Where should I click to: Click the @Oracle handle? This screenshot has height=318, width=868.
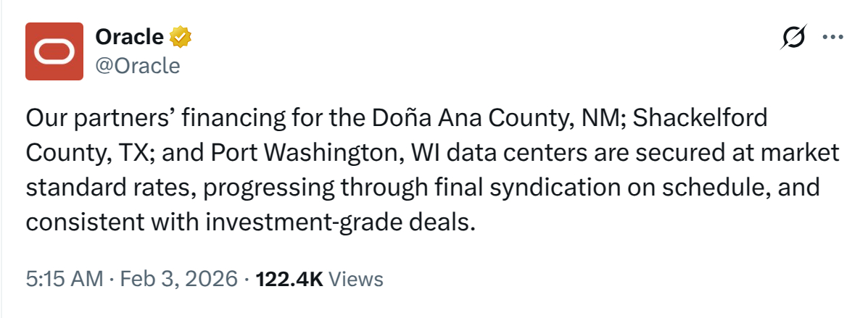point(137,65)
